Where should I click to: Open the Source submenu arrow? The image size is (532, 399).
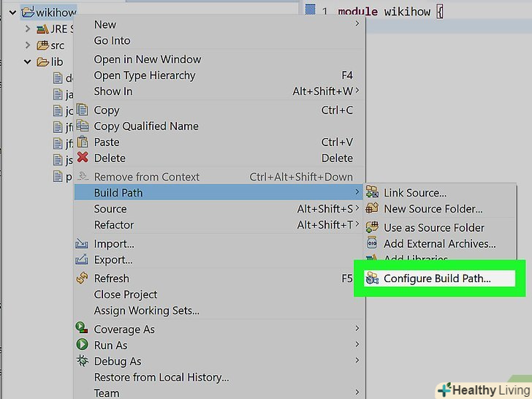point(357,208)
